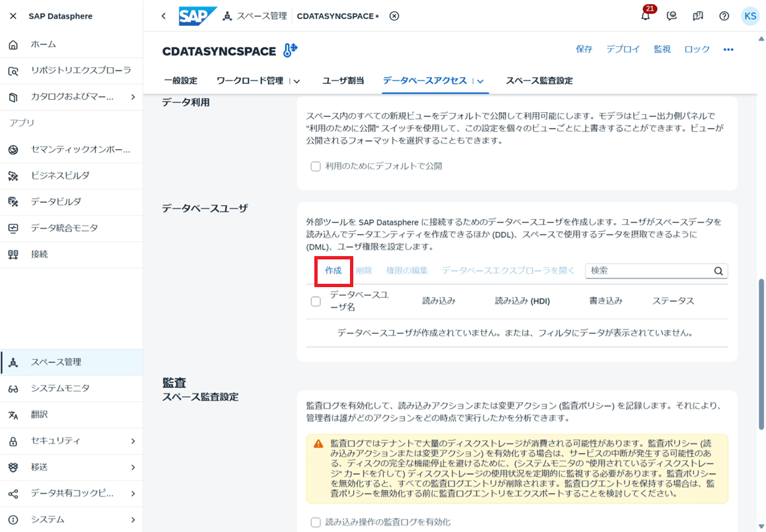Switch to the スペース監査設定 tab

[539, 81]
